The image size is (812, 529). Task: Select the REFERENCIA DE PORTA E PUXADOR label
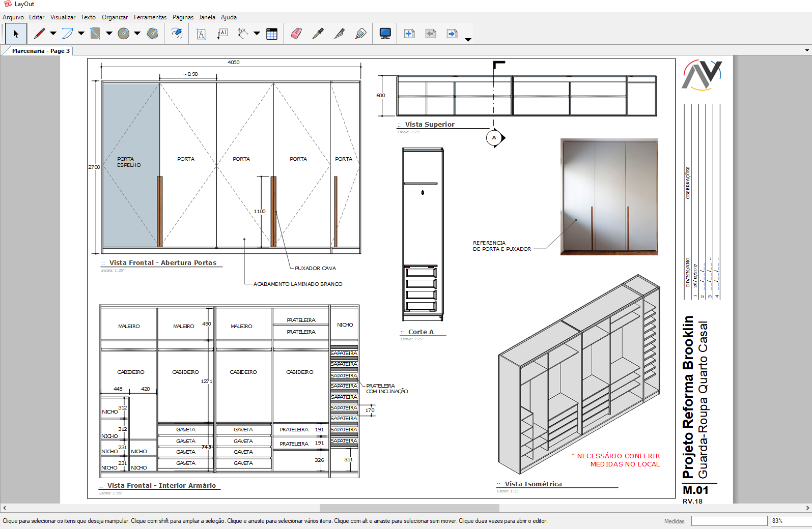(x=502, y=246)
